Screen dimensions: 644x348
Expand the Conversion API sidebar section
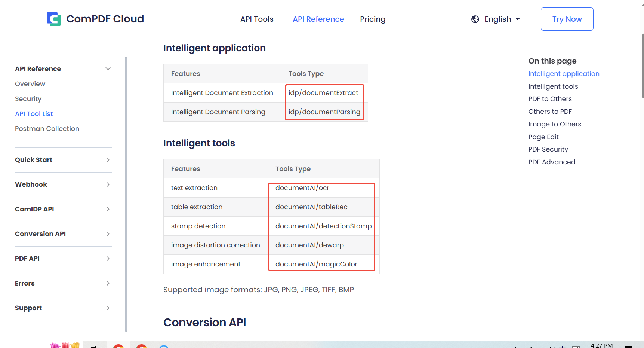pos(108,234)
